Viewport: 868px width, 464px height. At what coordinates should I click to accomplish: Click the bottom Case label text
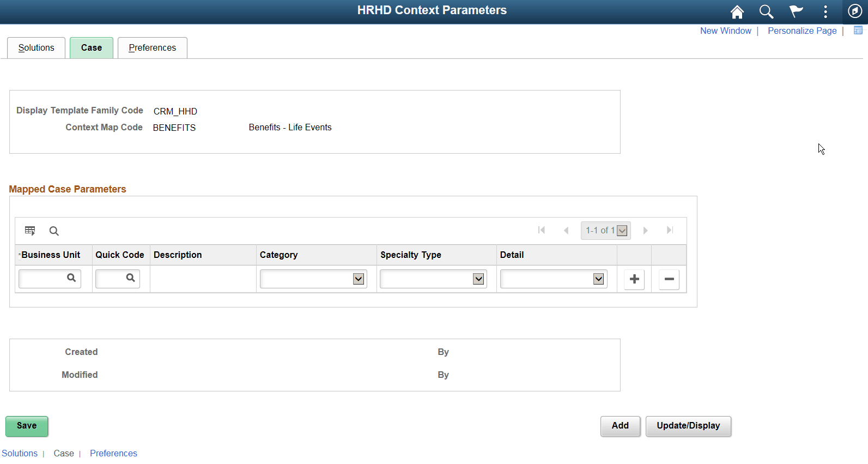click(64, 454)
